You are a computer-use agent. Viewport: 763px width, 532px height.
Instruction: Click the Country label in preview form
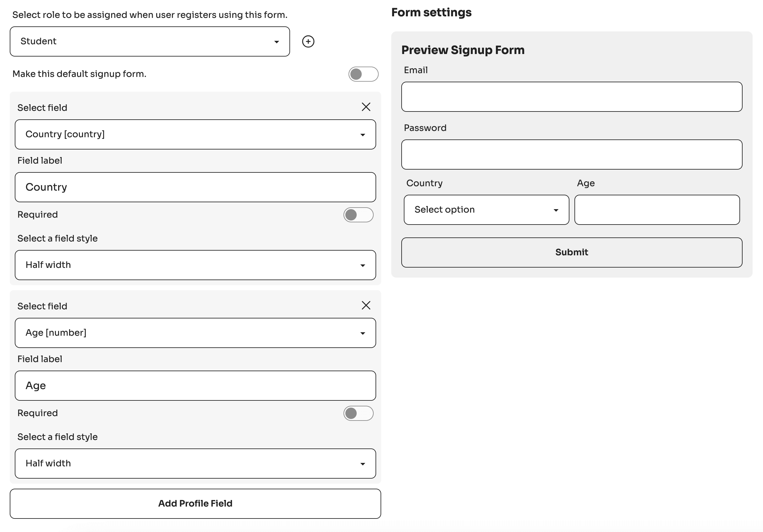click(x=424, y=183)
